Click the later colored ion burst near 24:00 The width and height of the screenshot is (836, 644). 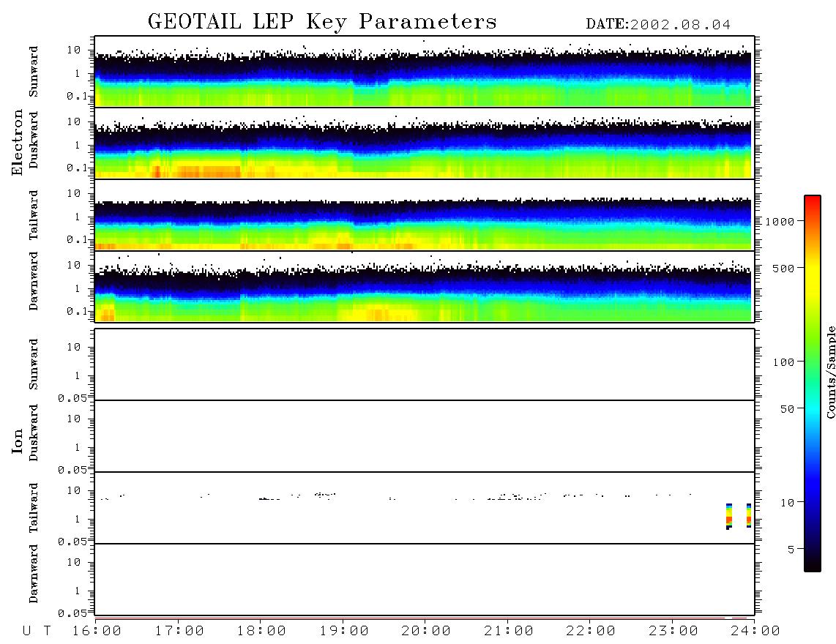click(749, 515)
